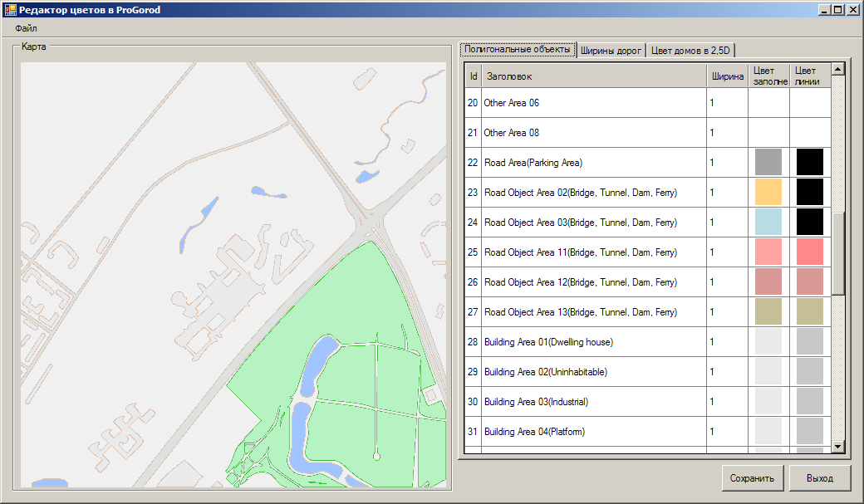Select 'Building Area 01(Dwelling house)' cell
Viewport: 864px width, 504px height.
[594, 341]
